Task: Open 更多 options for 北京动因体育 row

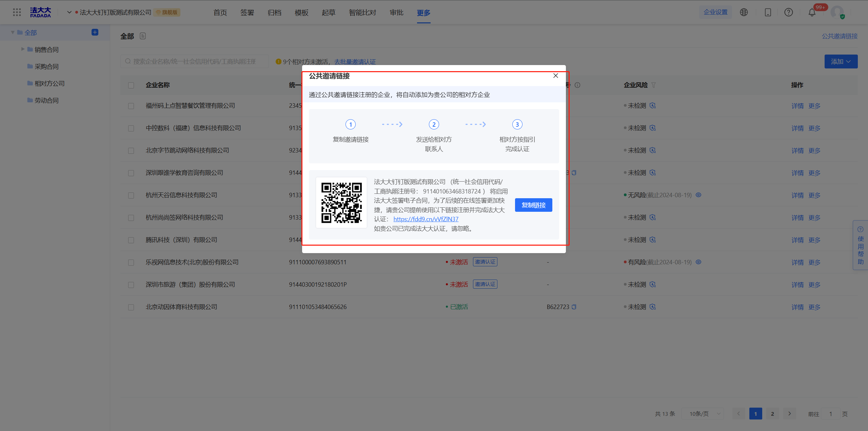Action: 814,307
